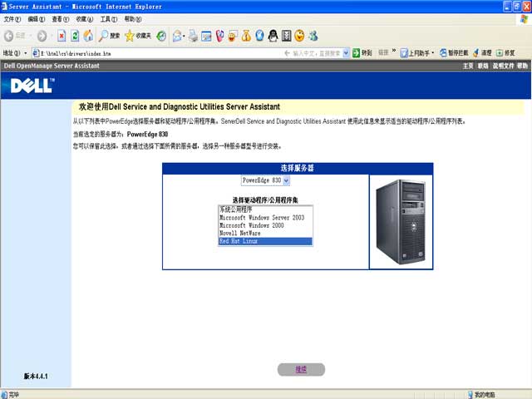Open the 查看 (View) menu

[61, 19]
